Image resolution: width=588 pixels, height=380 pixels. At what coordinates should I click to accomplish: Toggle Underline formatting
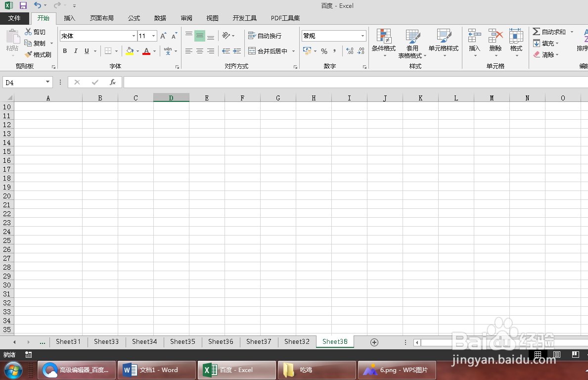point(87,51)
